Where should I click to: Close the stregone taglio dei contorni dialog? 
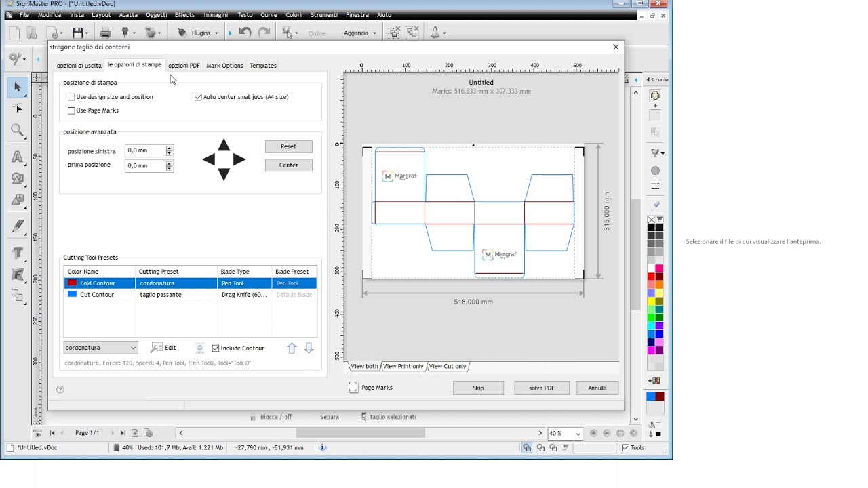pos(616,47)
